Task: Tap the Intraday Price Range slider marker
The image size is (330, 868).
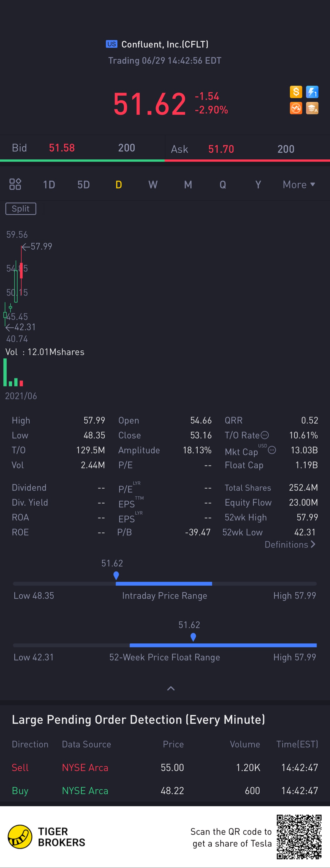Action: [116, 576]
